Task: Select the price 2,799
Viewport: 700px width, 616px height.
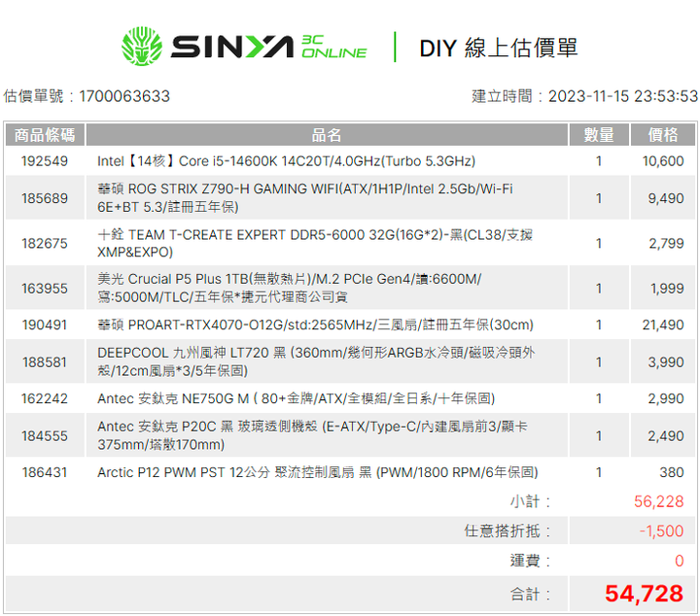Action: (666, 243)
